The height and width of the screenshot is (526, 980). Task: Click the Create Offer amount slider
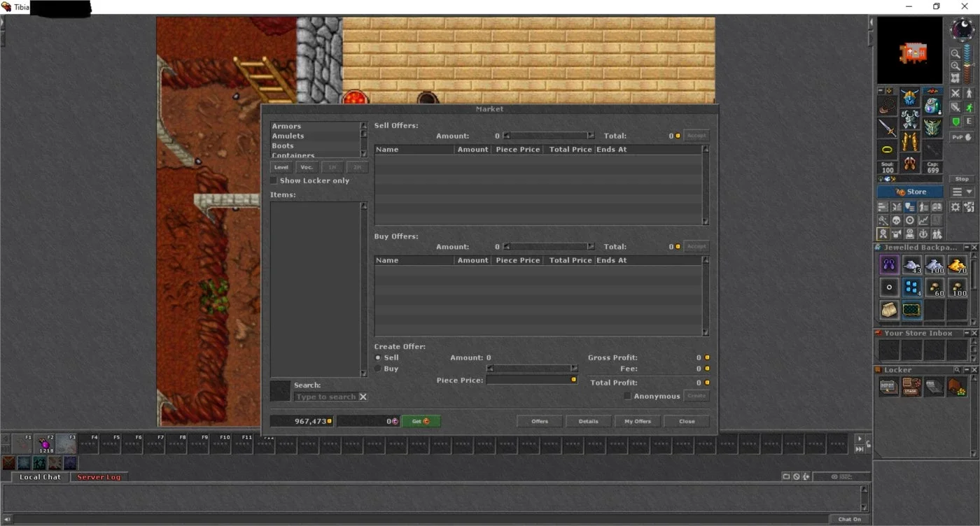click(532, 368)
